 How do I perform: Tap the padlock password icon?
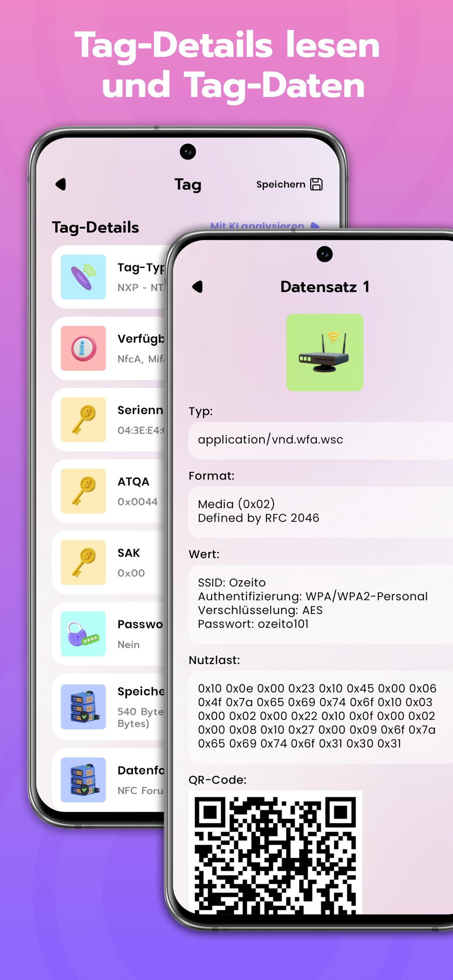coord(84,634)
